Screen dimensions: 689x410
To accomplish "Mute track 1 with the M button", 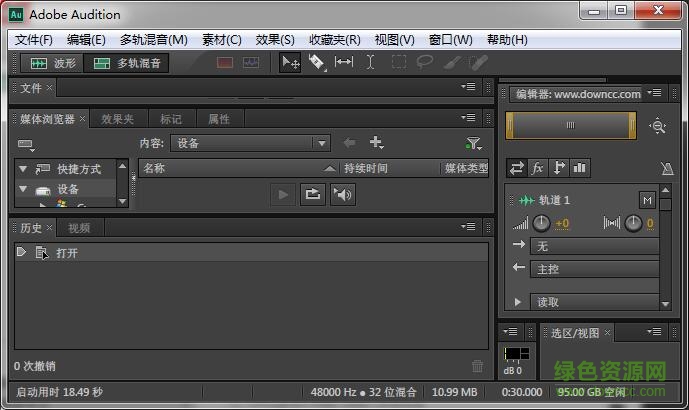I will [x=647, y=200].
